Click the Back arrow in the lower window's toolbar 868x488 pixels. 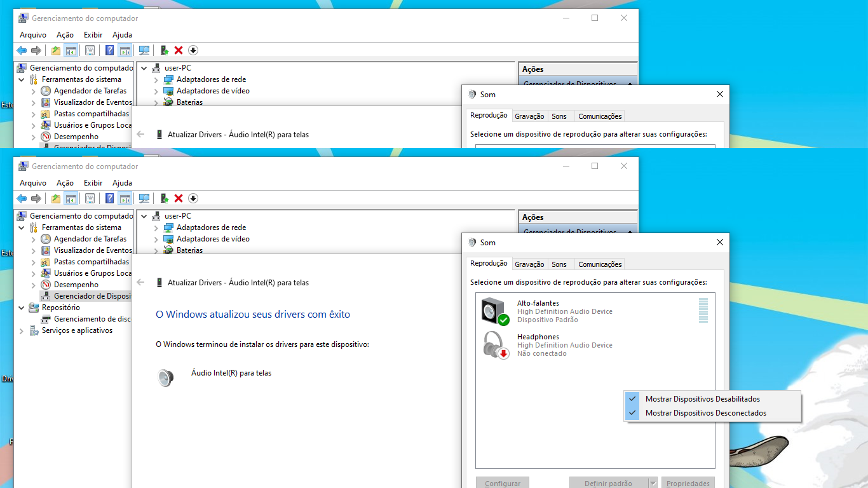point(22,198)
